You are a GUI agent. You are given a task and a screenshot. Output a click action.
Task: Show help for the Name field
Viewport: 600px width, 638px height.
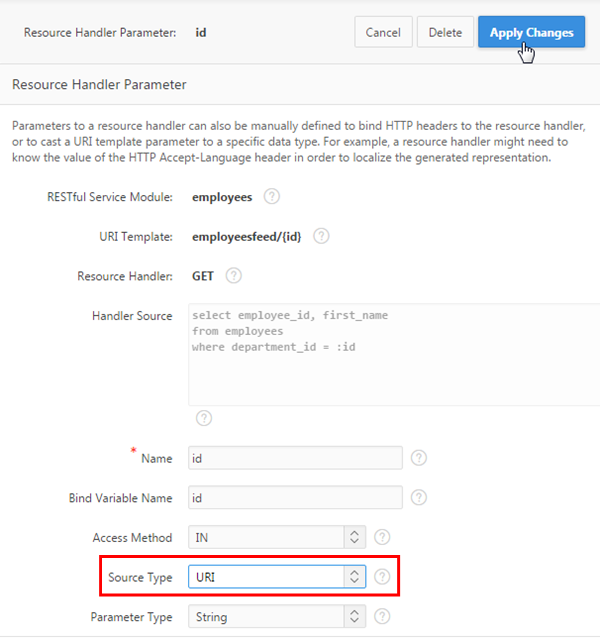pos(419,458)
